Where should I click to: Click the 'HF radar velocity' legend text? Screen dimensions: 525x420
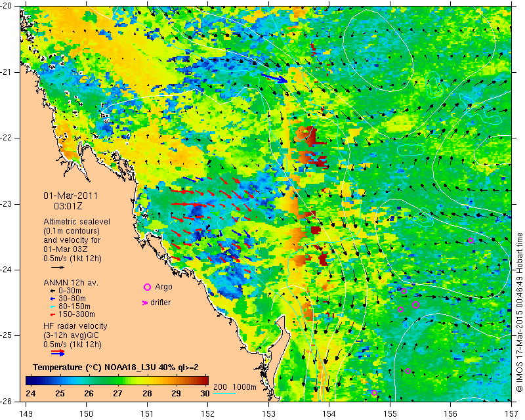pos(75,326)
